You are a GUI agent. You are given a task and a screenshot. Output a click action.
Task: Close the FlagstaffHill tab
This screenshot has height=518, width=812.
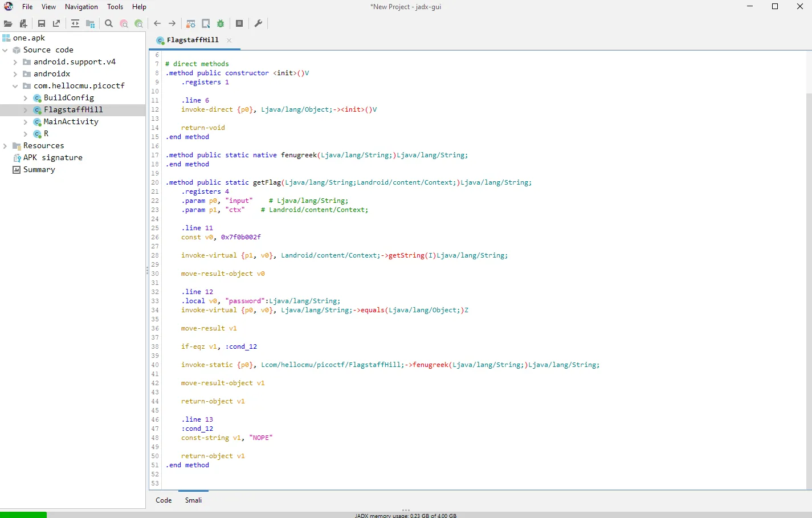click(x=229, y=40)
